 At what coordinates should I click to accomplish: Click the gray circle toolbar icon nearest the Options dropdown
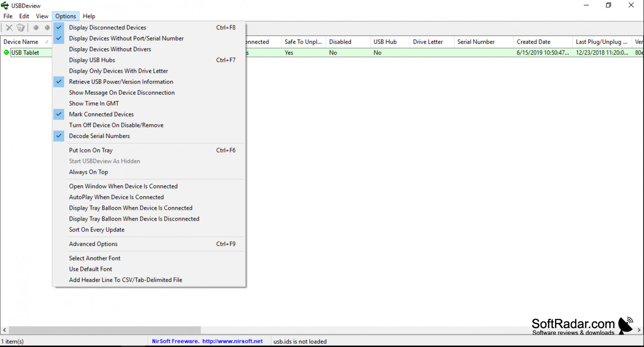47,28
